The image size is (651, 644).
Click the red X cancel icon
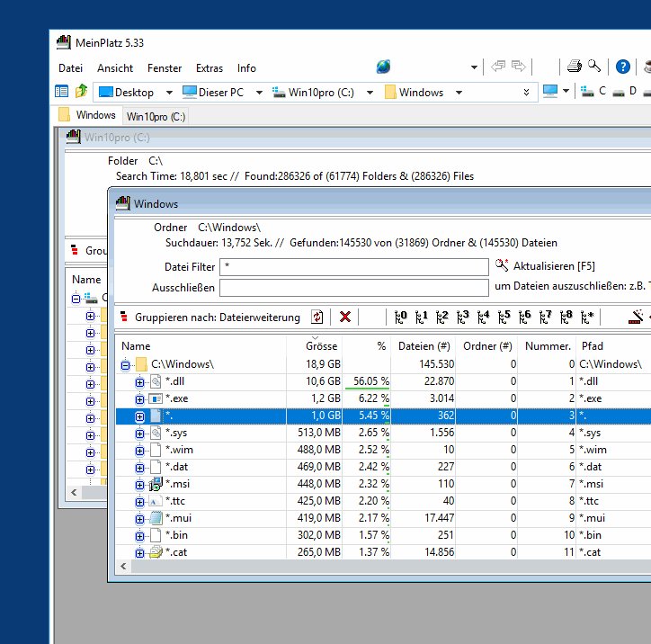[345, 318]
